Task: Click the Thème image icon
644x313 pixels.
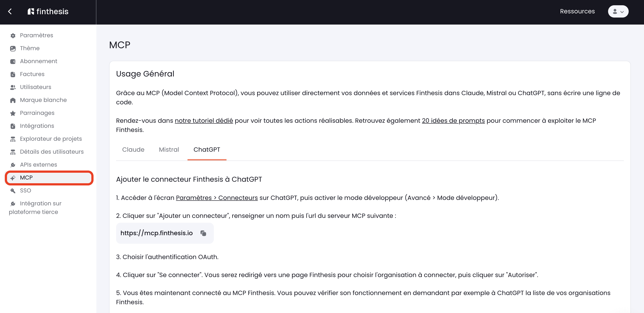Action: pyautogui.click(x=13, y=48)
